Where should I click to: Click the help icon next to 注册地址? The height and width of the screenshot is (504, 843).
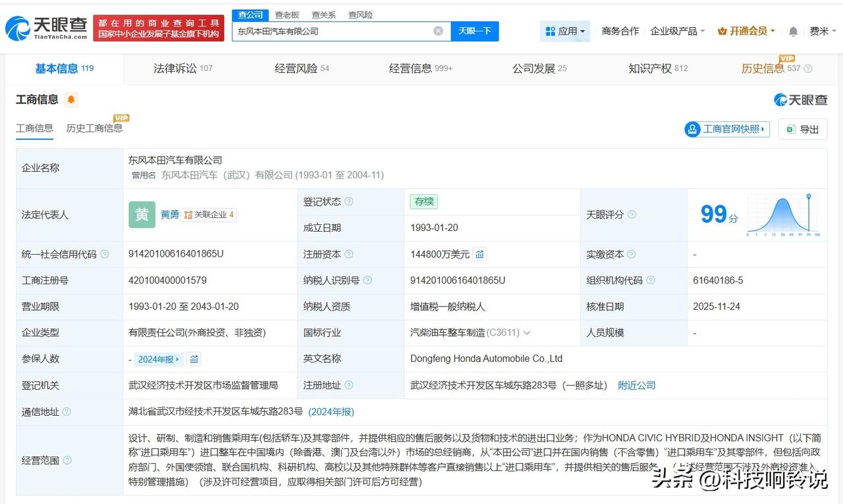click(x=349, y=386)
